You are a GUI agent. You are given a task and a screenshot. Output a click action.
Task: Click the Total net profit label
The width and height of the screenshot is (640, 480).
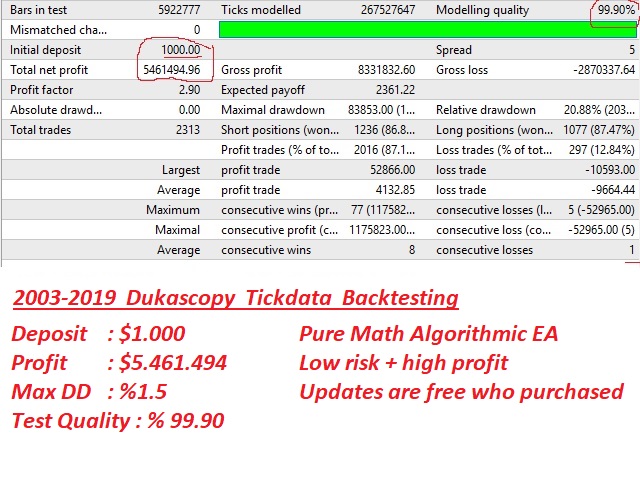click(x=49, y=70)
